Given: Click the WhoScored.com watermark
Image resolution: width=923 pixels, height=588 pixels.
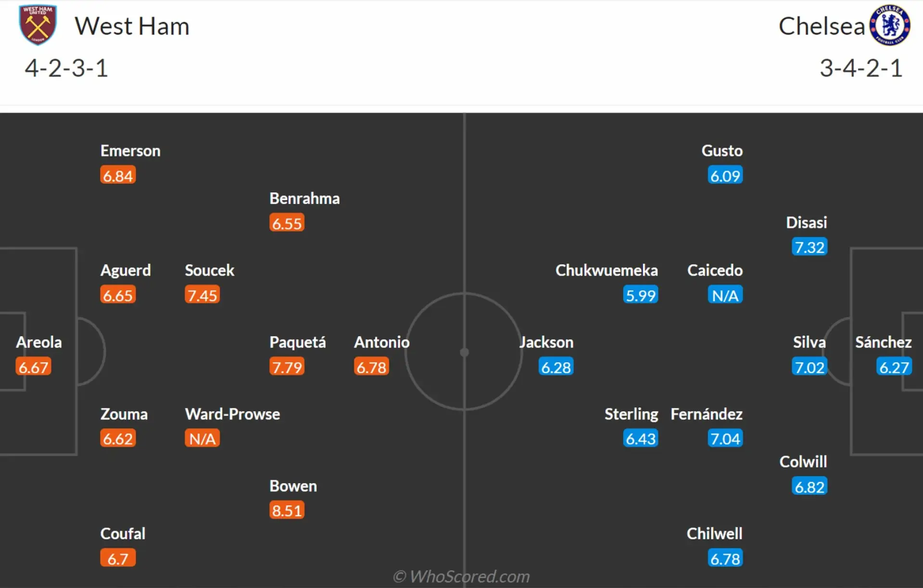Looking at the screenshot, I should (x=461, y=576).
